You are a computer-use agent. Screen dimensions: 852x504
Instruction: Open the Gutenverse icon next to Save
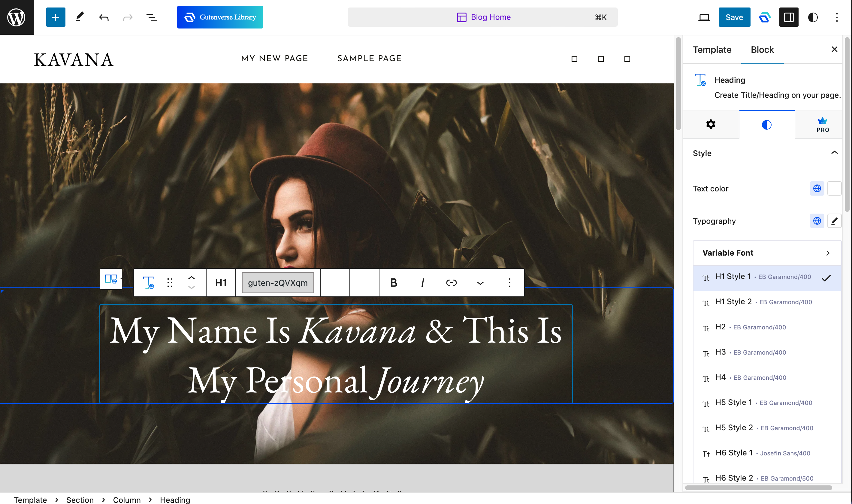764,17
